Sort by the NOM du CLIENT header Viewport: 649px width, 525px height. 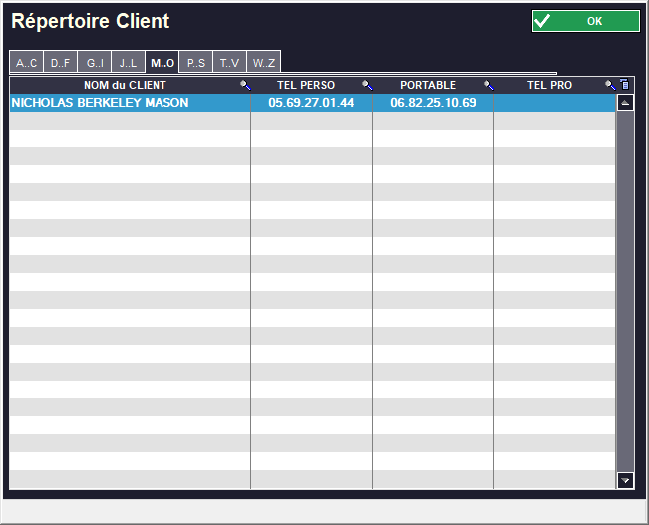coord(124,86)
